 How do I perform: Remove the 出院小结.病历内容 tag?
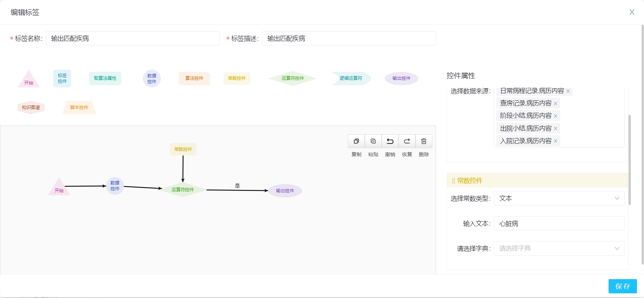(555, 129)
